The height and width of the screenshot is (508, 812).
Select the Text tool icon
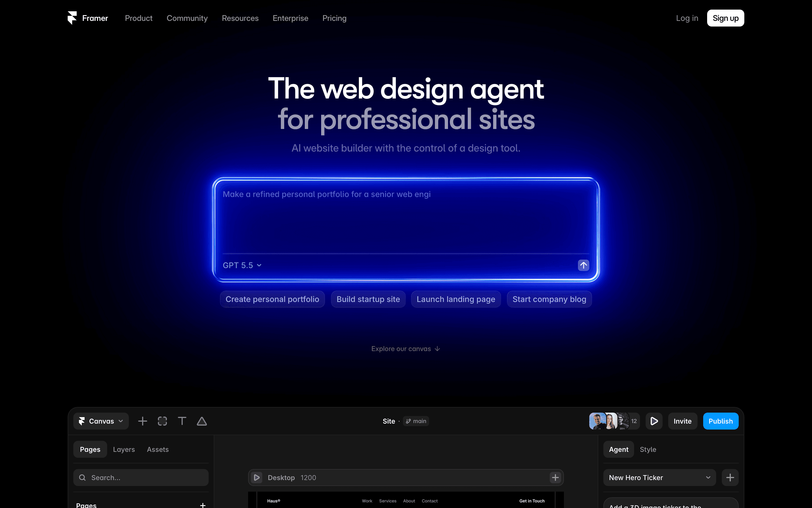tap(182, 421)
